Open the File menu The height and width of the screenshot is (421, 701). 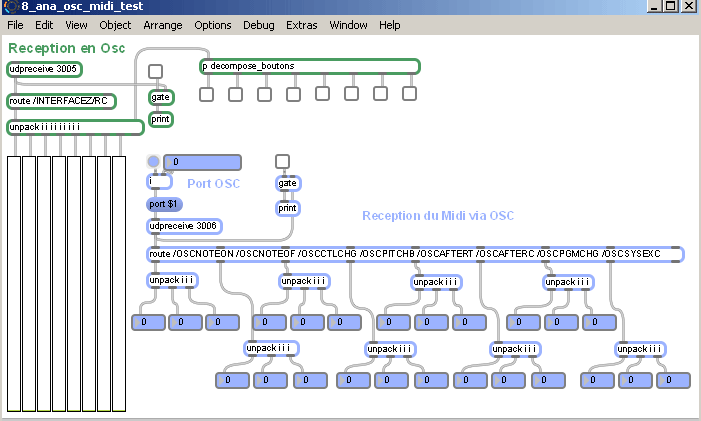16,24
